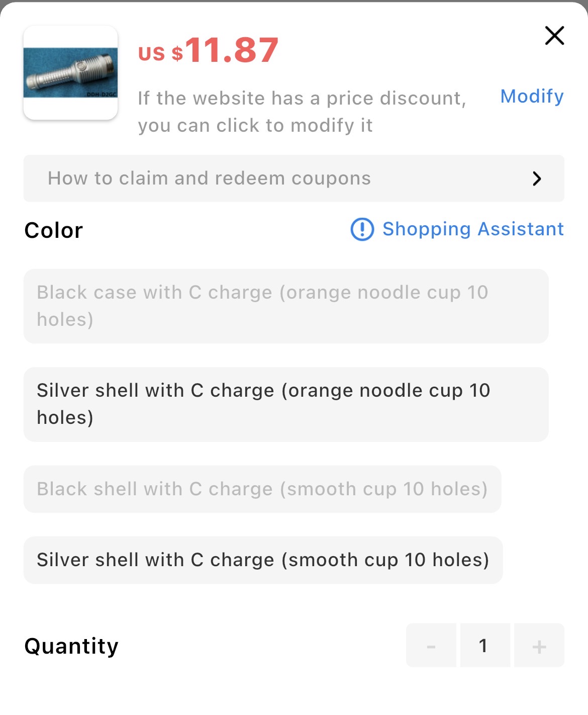Close the product options sheet
This screenshot has width=588, height=715.
[554, 36]
